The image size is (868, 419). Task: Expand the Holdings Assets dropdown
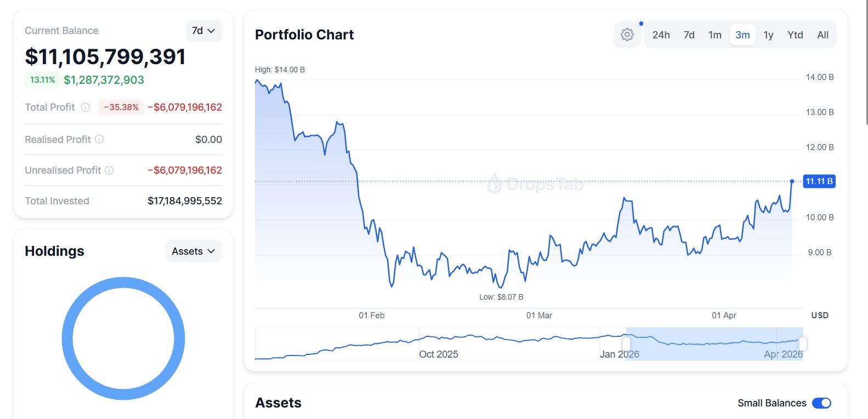194,251
